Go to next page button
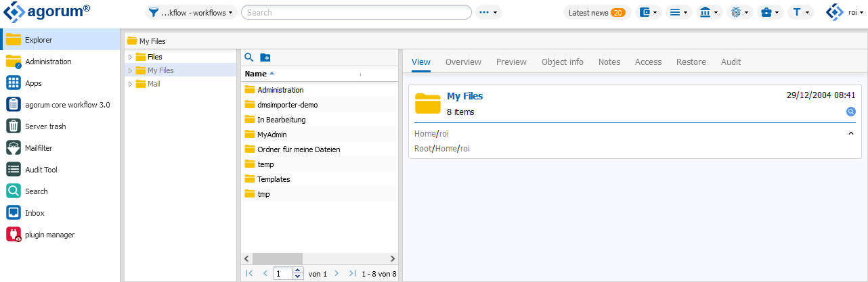The width and height of the screenshot is (868, 282). coord(337,273)
